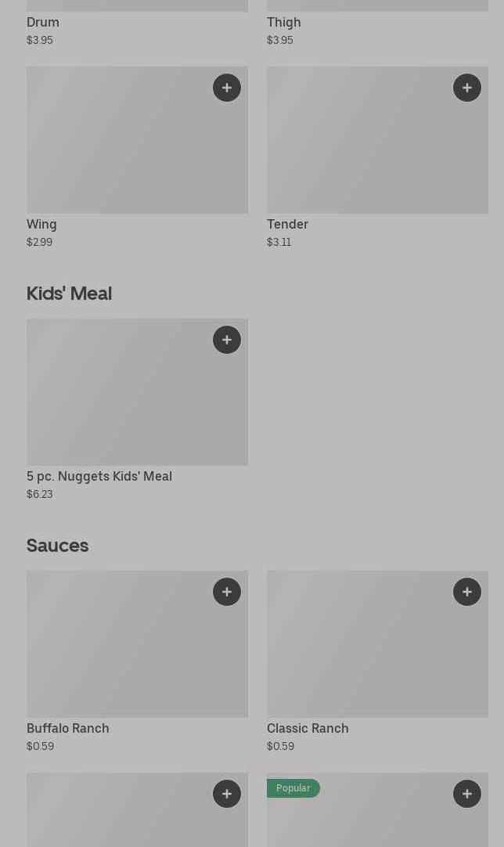Click the Classic Ranch title
Screen dimensions: 504x847
[308, 729]
